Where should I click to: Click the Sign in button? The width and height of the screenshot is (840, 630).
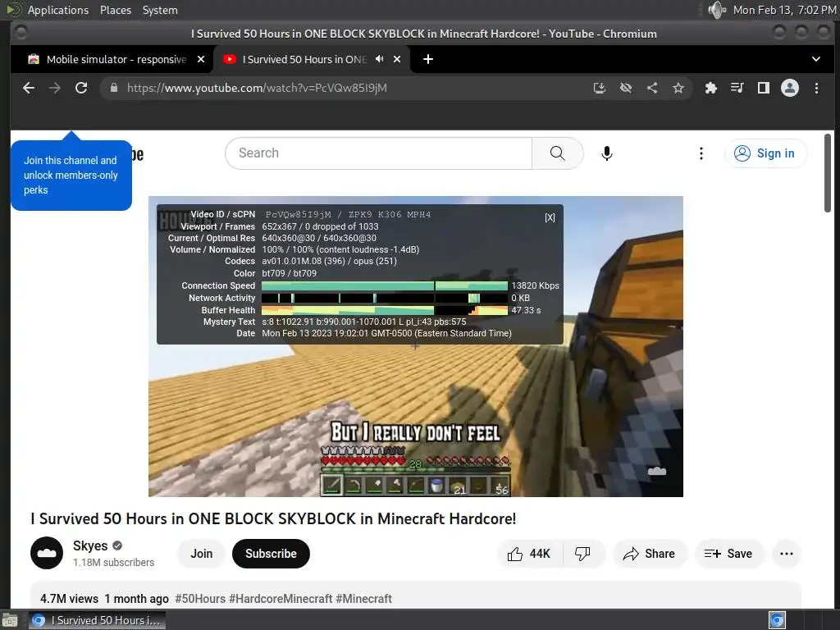coord(765,153)
